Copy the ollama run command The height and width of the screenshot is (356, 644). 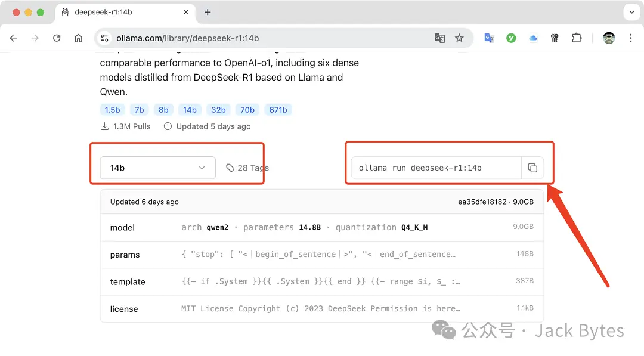click(x=532, y=168)
